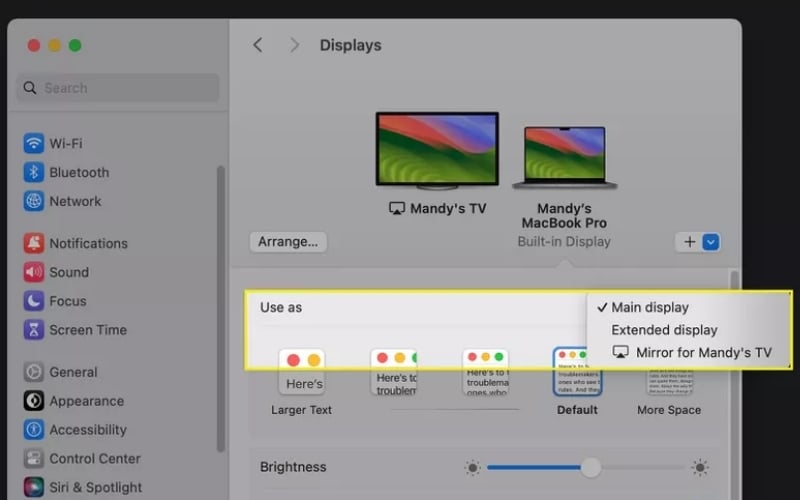Click the Accessibility label in sidebar
Viewport: 800px width, 500px height.
tap(88, 430)
